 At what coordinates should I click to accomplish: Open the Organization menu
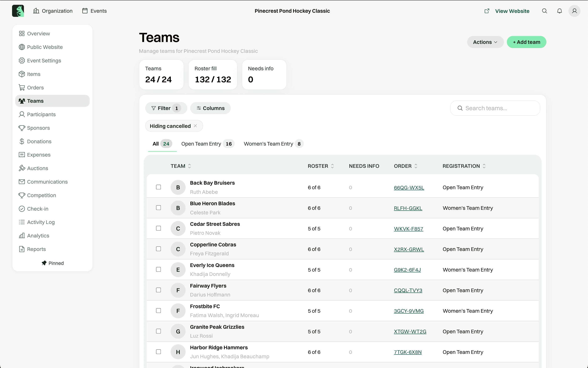[x=53, y=11]
